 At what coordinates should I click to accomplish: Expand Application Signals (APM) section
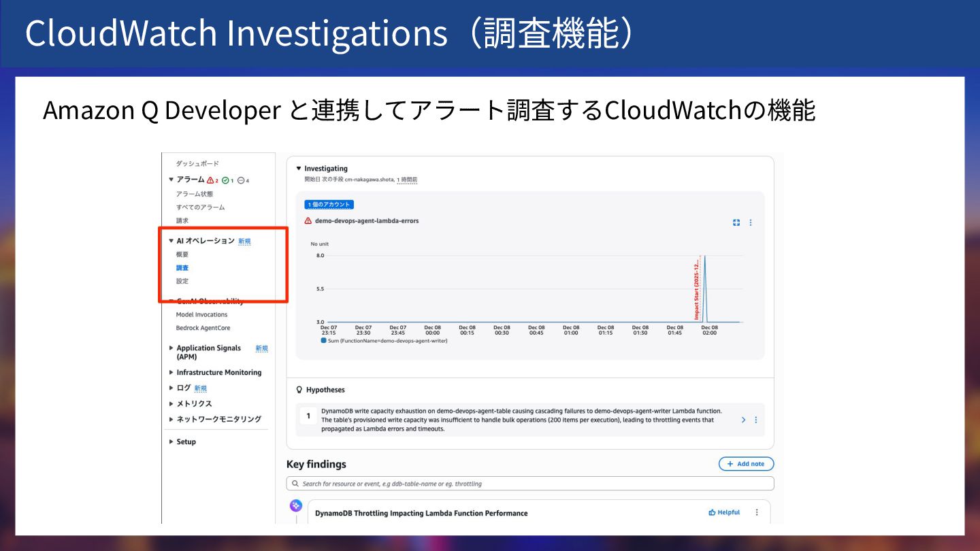pyautogui.click(x=171, y=348)
